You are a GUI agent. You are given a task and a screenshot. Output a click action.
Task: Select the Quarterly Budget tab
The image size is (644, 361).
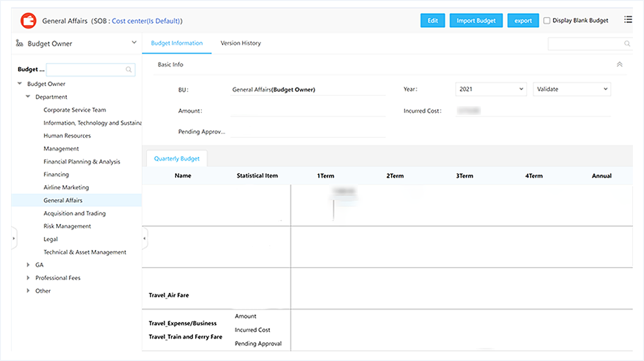tap(177, 158)
